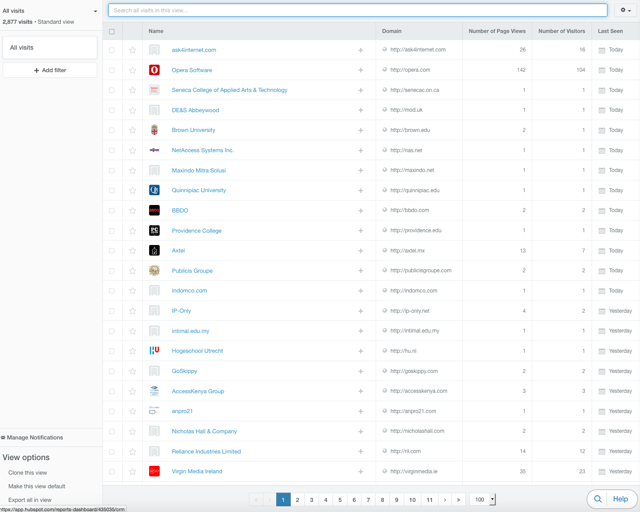Sort by Name column header
The width and height of the screenshot is (640, 512).
(x=156, y=31)
